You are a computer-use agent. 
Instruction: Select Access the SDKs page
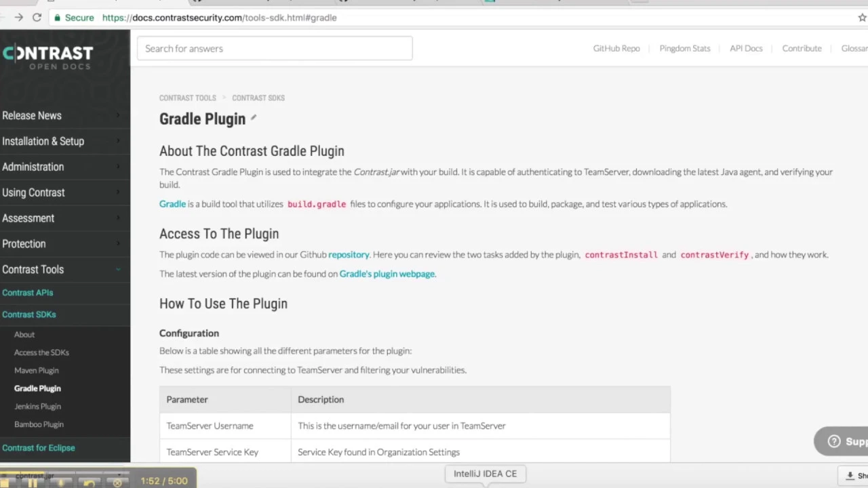(41, 352)
